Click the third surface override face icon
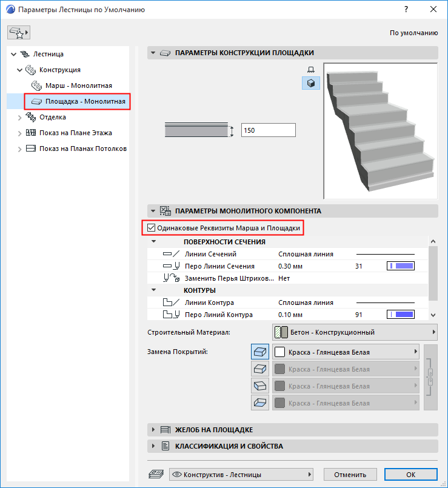Screen dimensions: 448x488 pos(260,386)
